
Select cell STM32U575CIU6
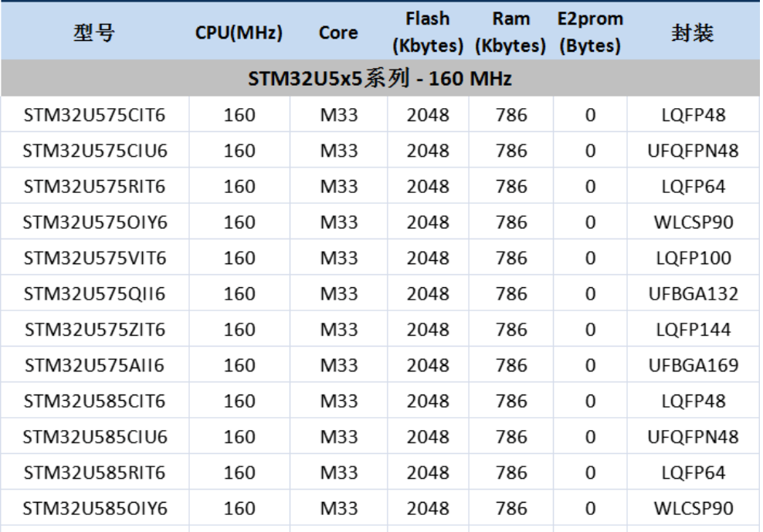point(94,151)
